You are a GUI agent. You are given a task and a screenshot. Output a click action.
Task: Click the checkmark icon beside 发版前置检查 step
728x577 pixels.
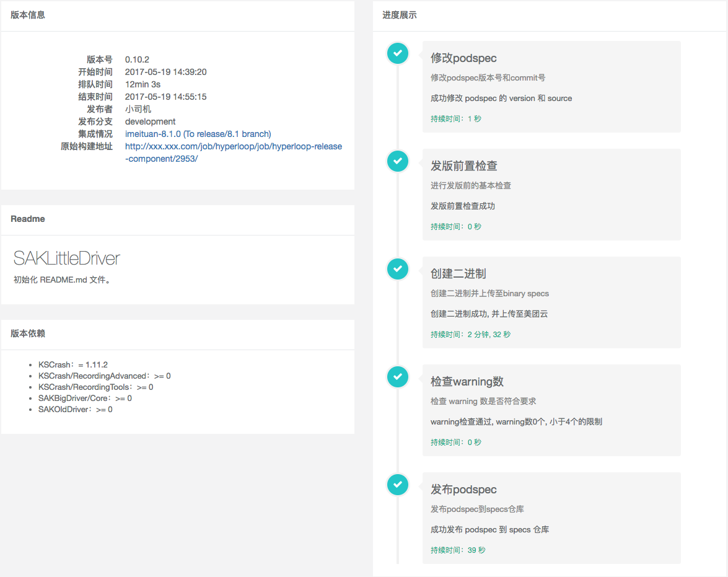coord(398,161)
